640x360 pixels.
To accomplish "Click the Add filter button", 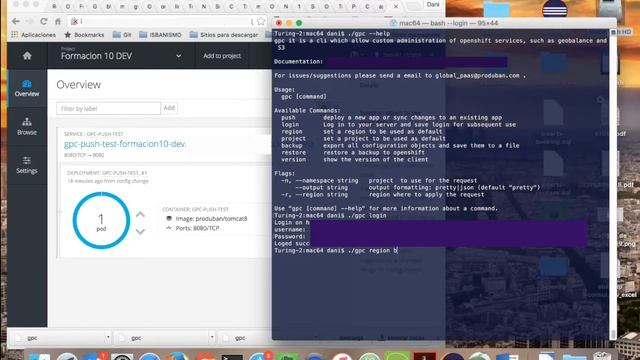I will click(169, 108).
